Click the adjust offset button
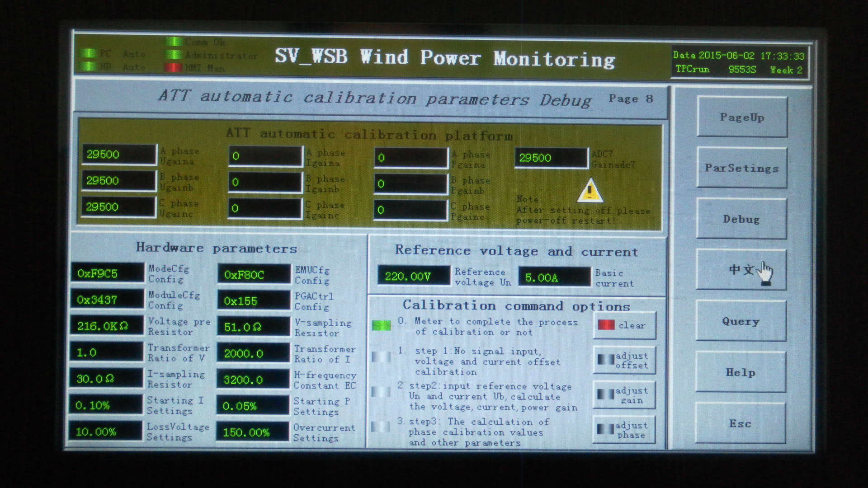 click(624, 360)
